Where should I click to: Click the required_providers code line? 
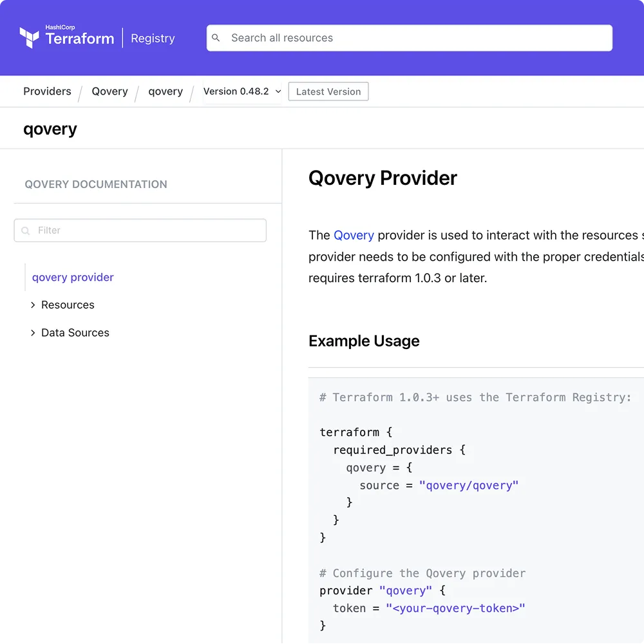[x=399, y=450]
